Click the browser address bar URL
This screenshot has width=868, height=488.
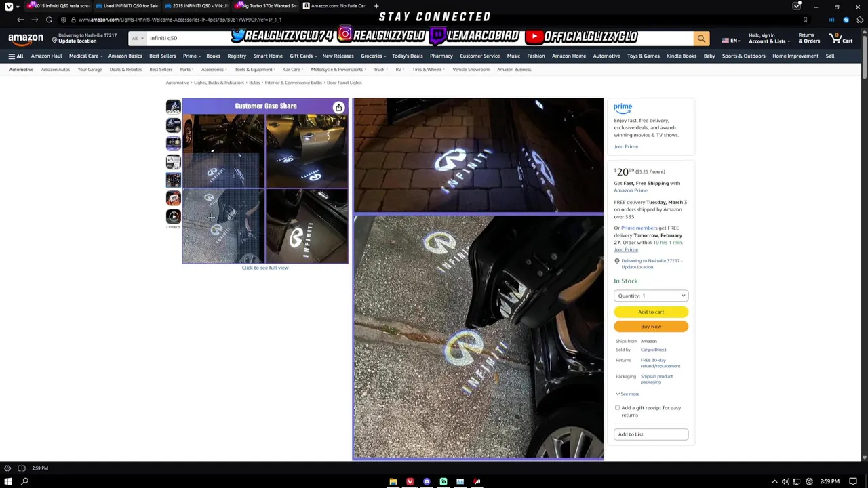180,20
